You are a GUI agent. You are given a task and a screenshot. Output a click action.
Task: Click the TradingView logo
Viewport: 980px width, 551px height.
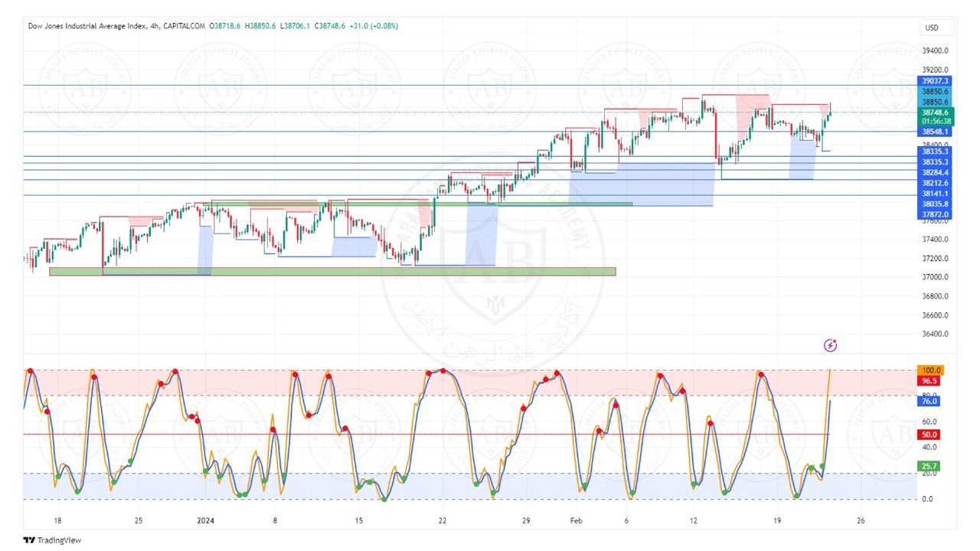coord(52,540)
